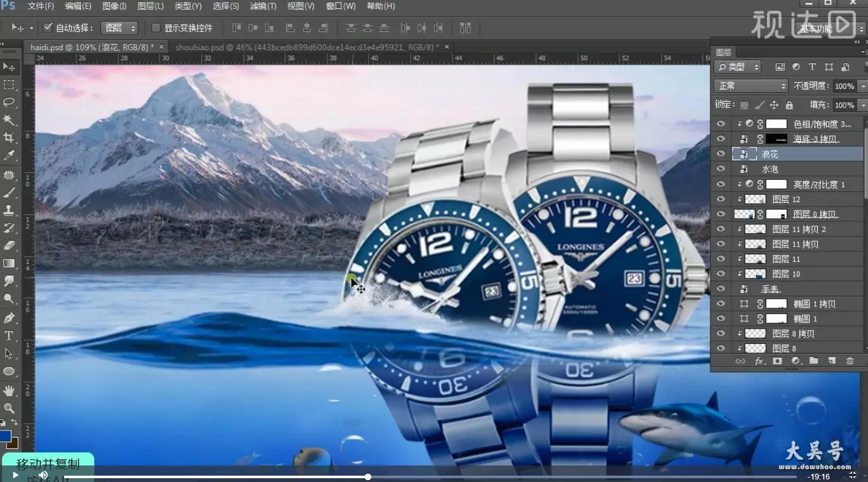The width and height of the screenshot is (868, 482).
Task: Create new adjustment layer icon
Action: pos(796,361)
